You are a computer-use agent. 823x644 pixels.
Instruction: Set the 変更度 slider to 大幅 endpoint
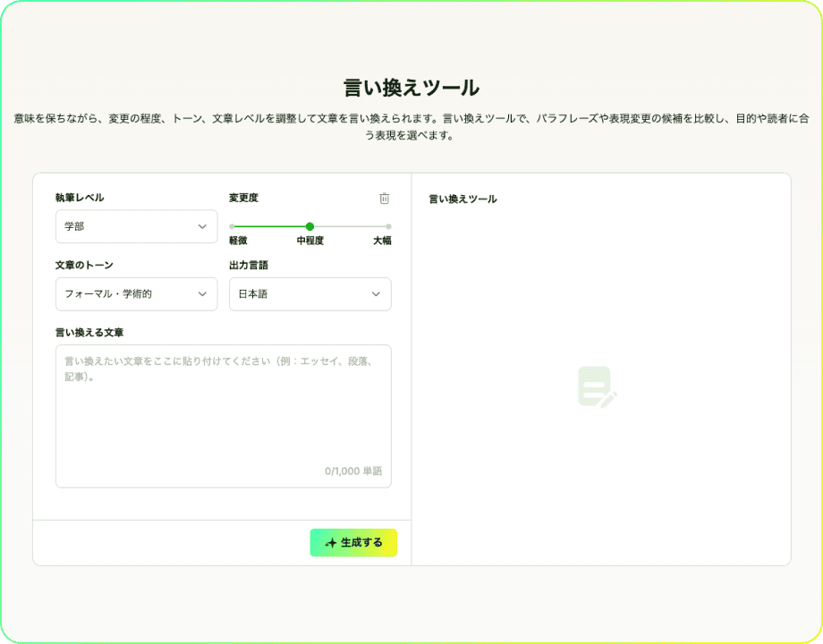pos(388,226)
